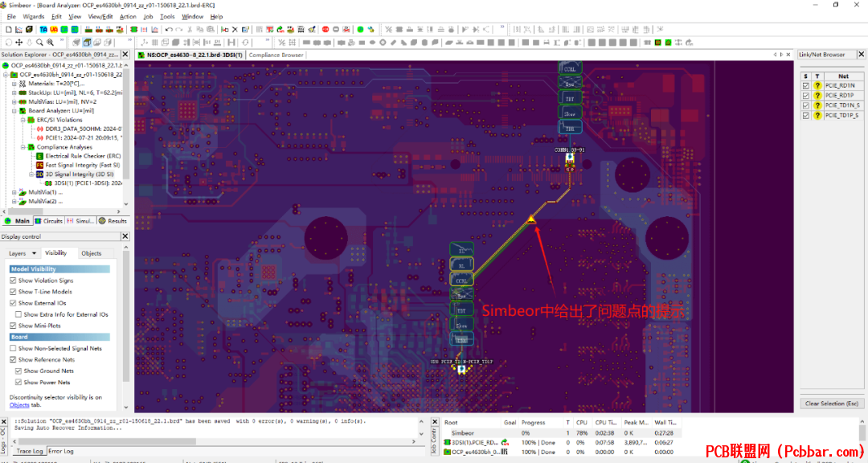Image resolution: width=868 pixels, height=463 pixels.
Task: Select the PCIE1 violation entry
Action: (80, 138)
